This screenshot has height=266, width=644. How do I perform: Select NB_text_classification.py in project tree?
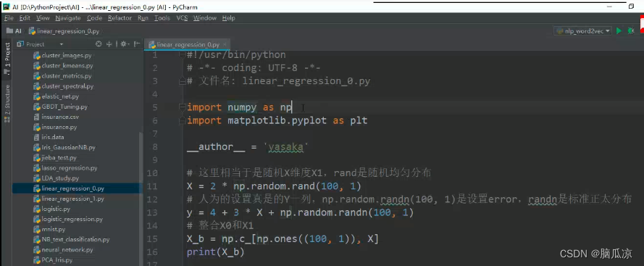click(x=72, y=239)
